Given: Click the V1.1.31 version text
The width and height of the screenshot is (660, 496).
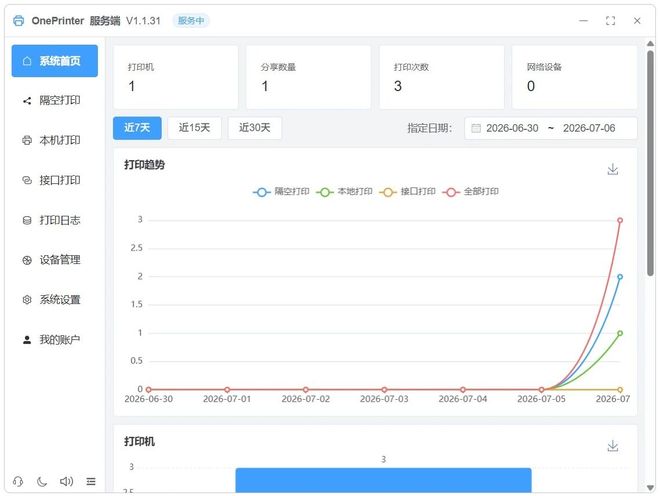Looking at the screenshot, I should [x=143, y=21].
